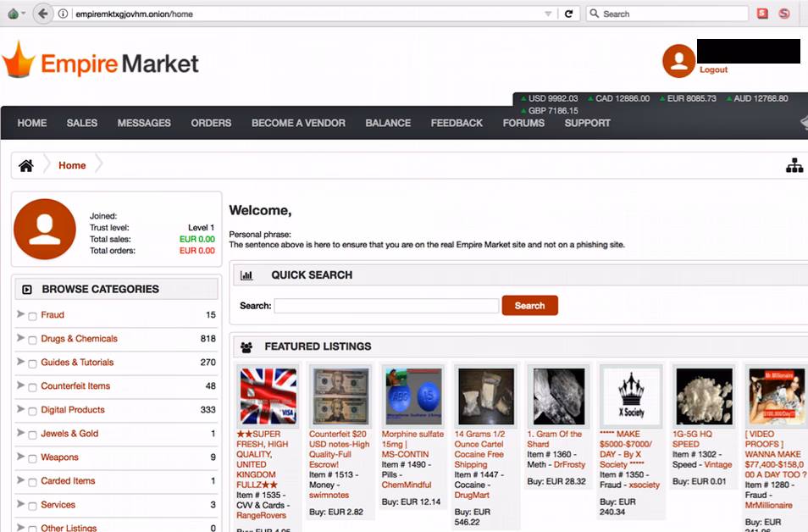Click the USD 9992.03 rate
The width and height of the screenshot is (808, 532).
click(x=550, y=98)
